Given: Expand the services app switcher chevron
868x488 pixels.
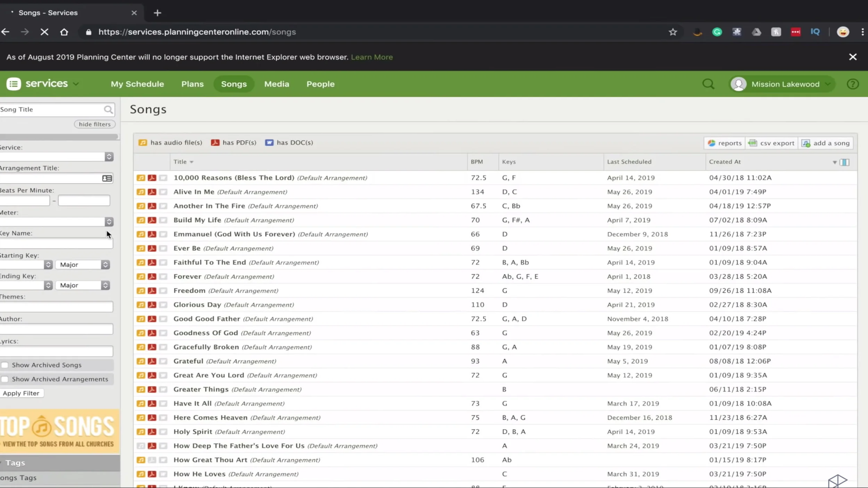Looking at the screenshot, I should [x=76, y=84].
